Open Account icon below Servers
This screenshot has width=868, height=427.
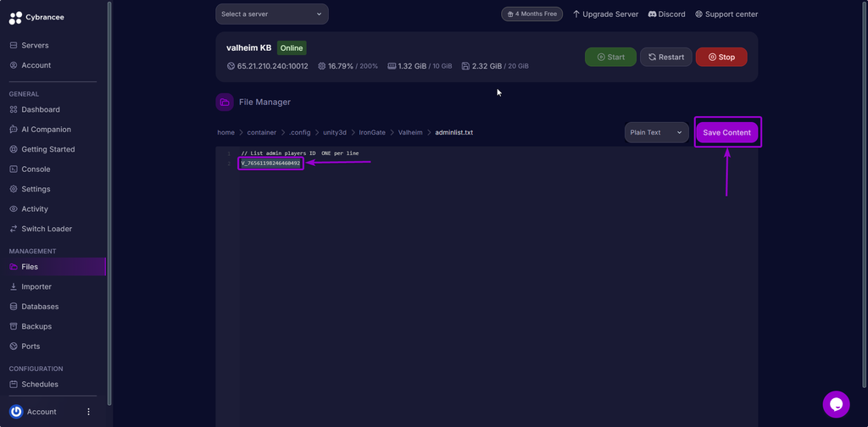pos(14,65)
